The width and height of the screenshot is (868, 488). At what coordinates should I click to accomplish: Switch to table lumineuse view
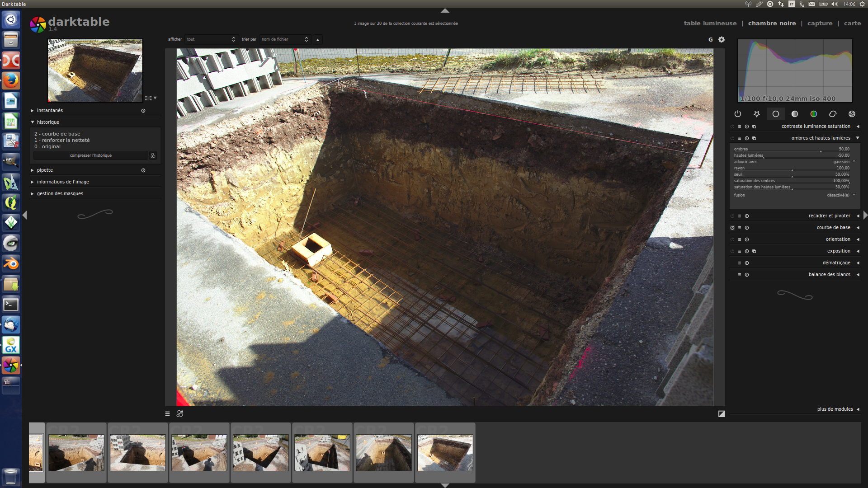click(710, 23)
